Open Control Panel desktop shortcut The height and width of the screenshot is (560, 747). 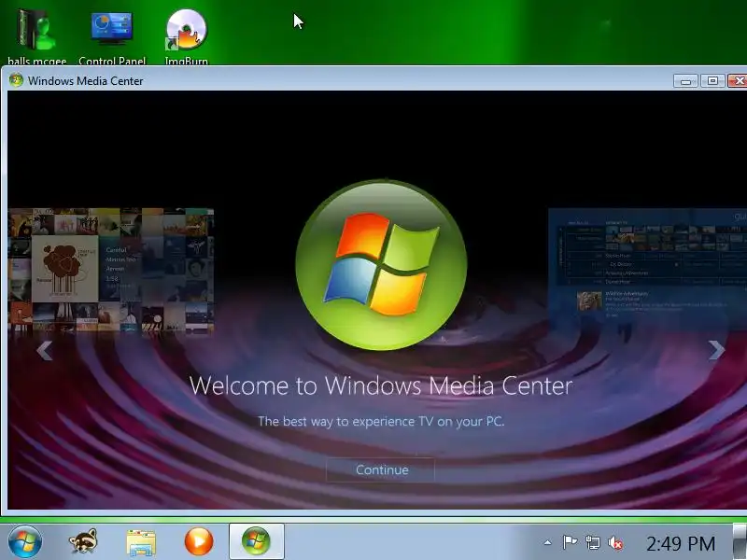coord(112,36)
